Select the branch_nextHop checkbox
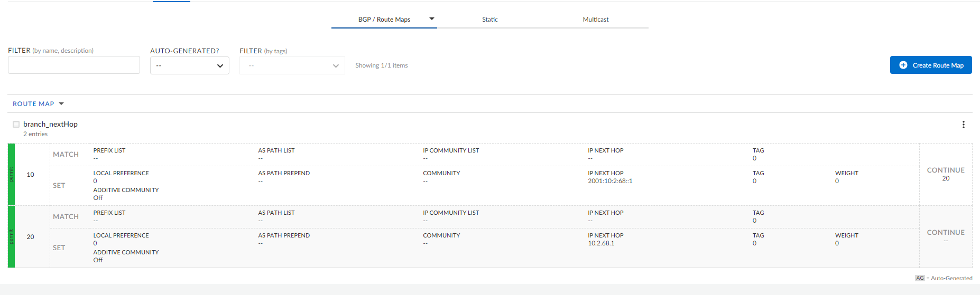980x295 pixels. (x=16, y=125)
